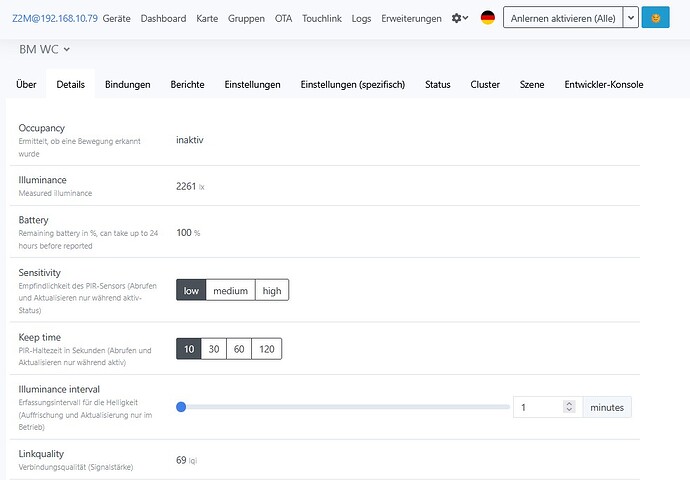Image resolution: width=690 pixels, height=480 pixels.
Task: Open the Dashboard page
Action: 163,18
